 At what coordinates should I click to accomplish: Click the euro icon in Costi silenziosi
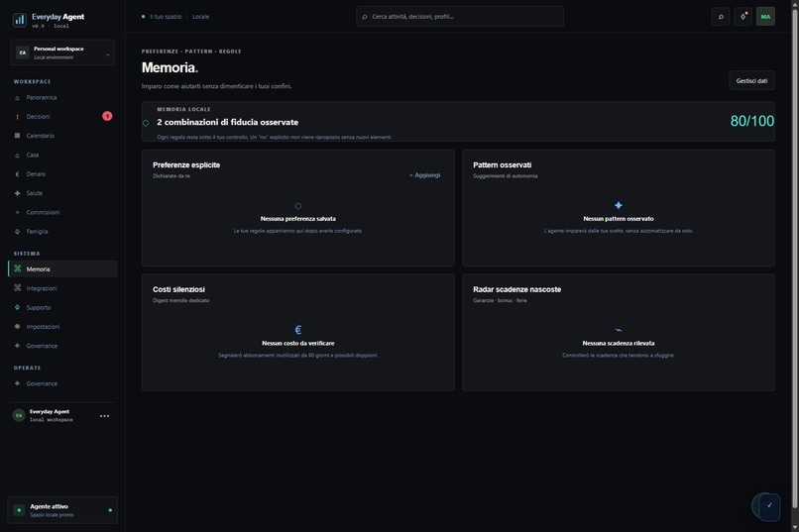click(298, 330)
